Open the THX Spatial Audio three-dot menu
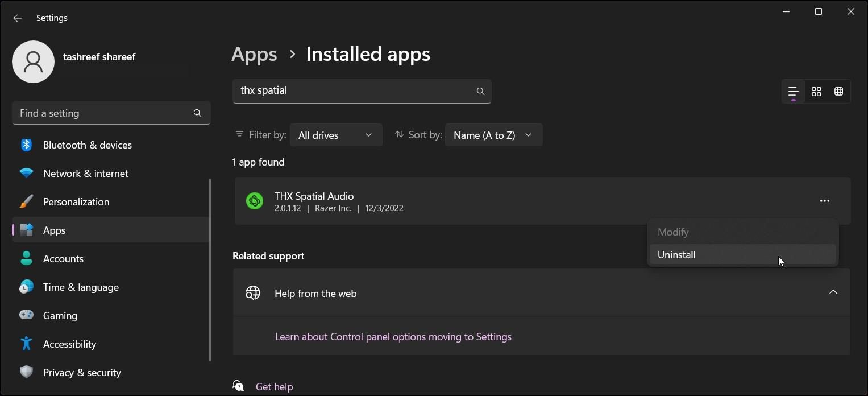The height and width of the screenshot is (396, 868). [x=825, y=201]
